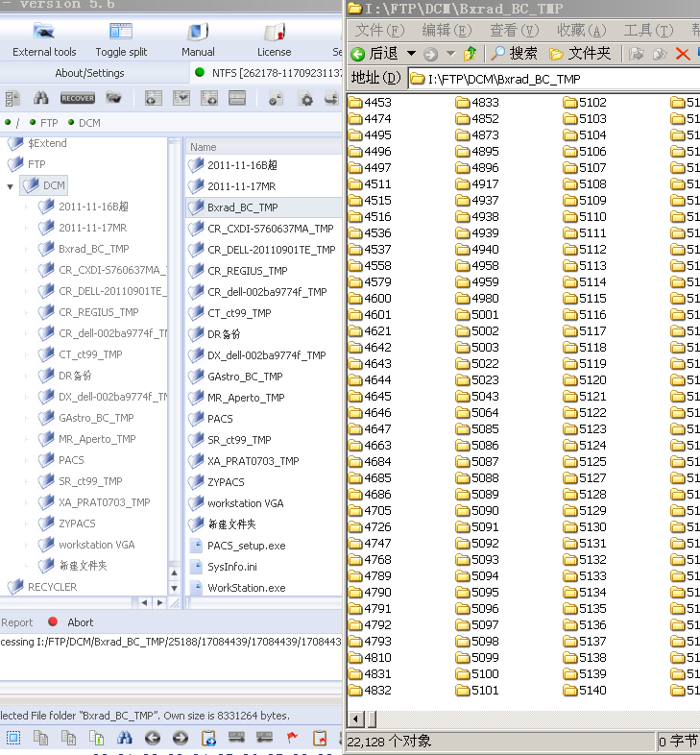This screenshot has height=755, width=700.
Task: Click the RECOVER button in the toolbar
Action: pos(78,98)
